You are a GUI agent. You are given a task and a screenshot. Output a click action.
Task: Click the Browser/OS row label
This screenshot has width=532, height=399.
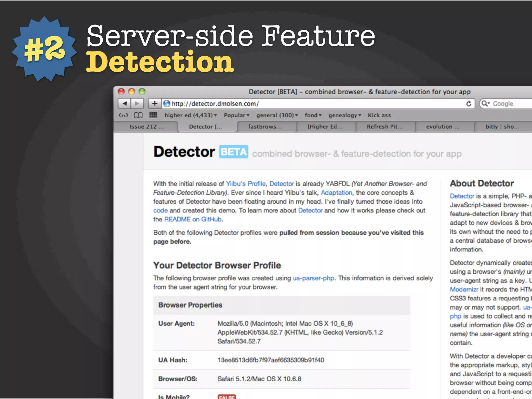(178, 379)
